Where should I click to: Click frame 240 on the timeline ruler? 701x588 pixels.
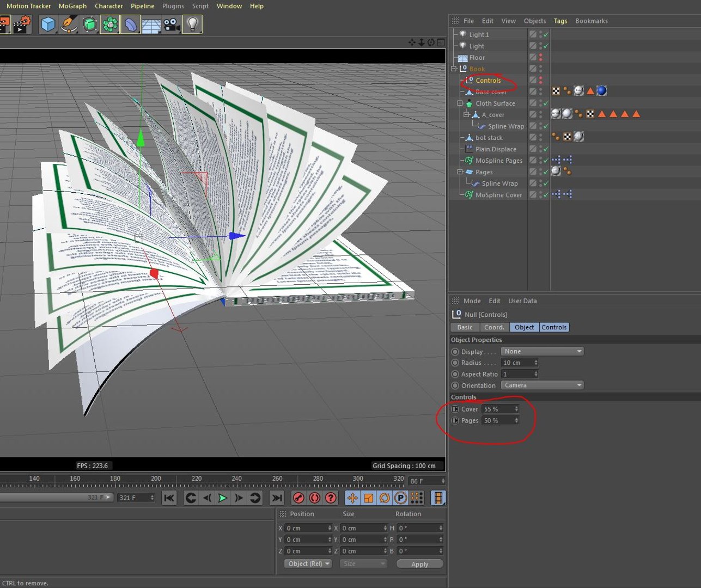pos(236,479)
